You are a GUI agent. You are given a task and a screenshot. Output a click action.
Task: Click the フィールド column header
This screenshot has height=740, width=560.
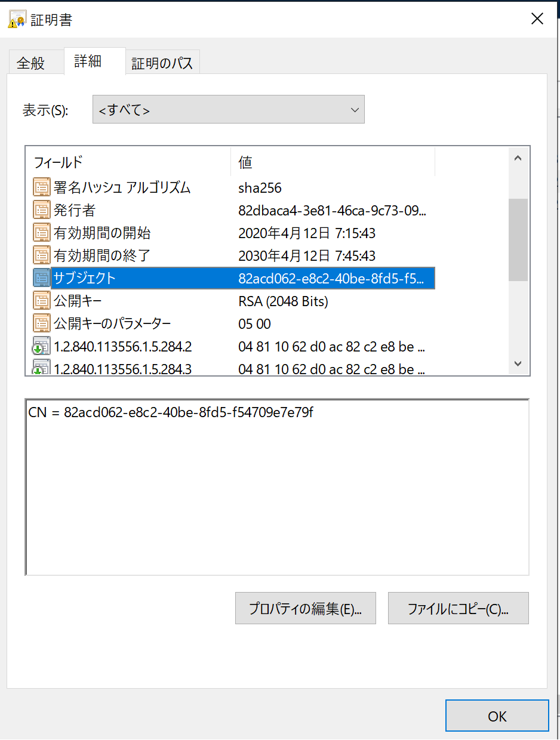coord(58,162)
